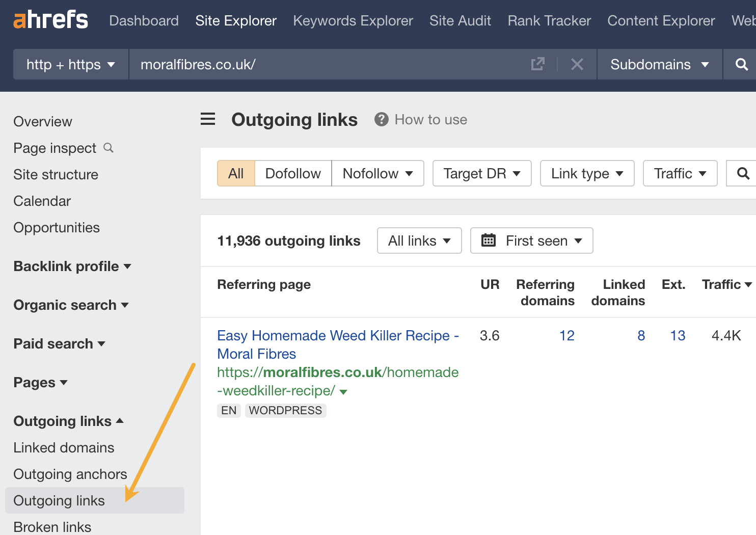
Task: Select the Page inspect magnifier icon
Action: click(x=108, y=147)
